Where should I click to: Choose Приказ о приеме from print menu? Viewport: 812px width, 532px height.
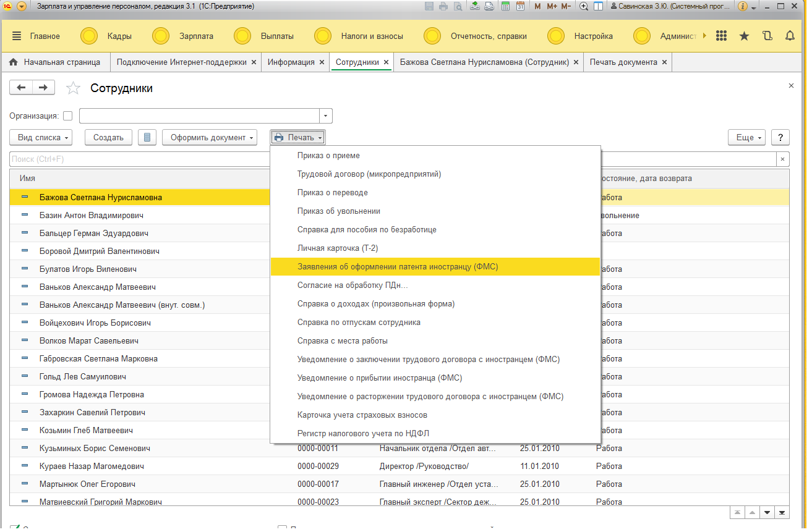pos(435,156)
